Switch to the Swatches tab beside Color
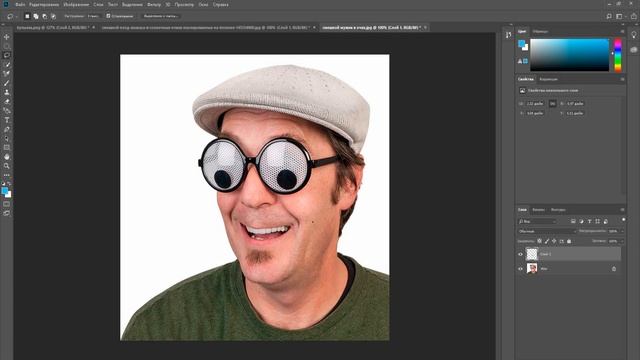Screen dimensions: 640x360 click(540, 31)
